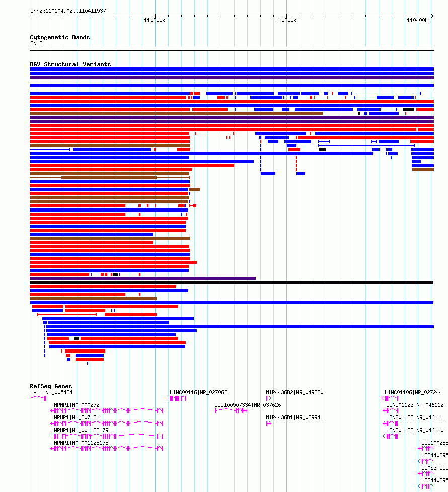Open the DGV Structural Variants track title
Image resolution: width=448 pixels, height=492 pixels.
(70, 64)
